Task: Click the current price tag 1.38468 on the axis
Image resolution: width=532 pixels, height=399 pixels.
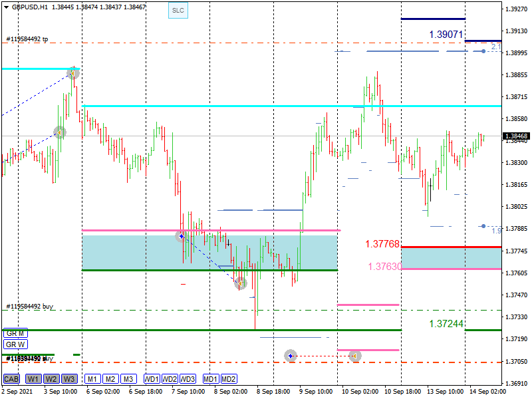Action: (x=517, y=136)
